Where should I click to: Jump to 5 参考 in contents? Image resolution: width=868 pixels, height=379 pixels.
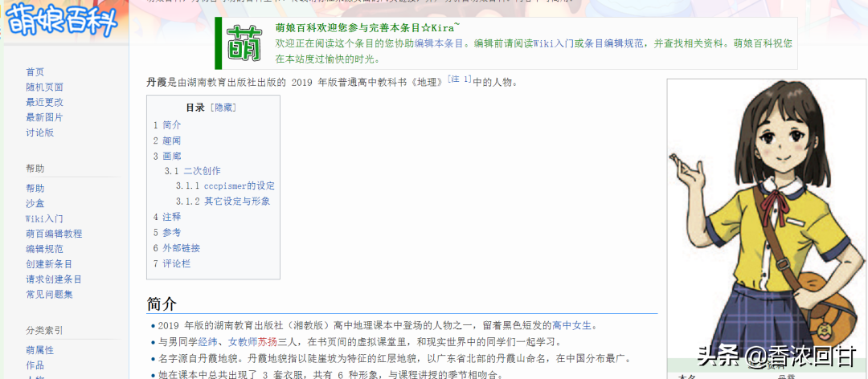click(167, 232)
